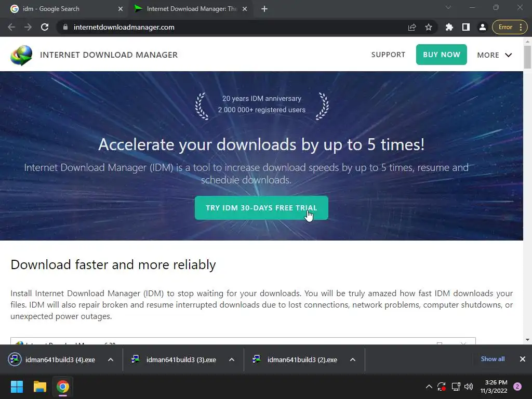
Task: Open the Chrome profile icon
Action: (482, 27)
